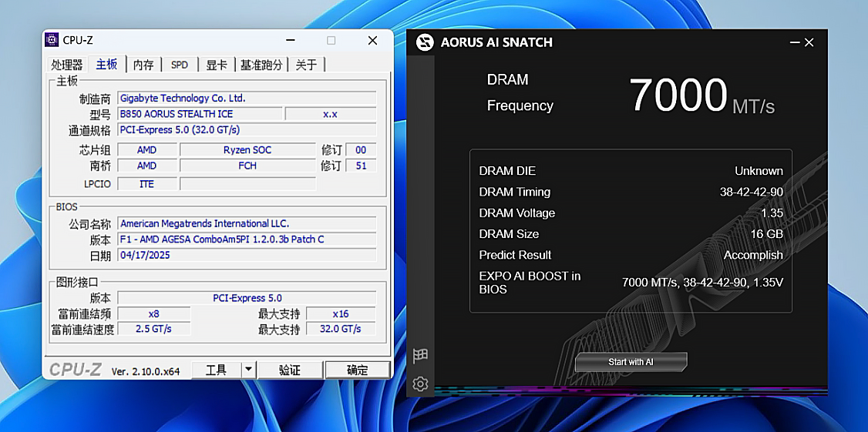Minimize the CPU-Z window
Screen dimensions: 868x432
click(291, 40)
